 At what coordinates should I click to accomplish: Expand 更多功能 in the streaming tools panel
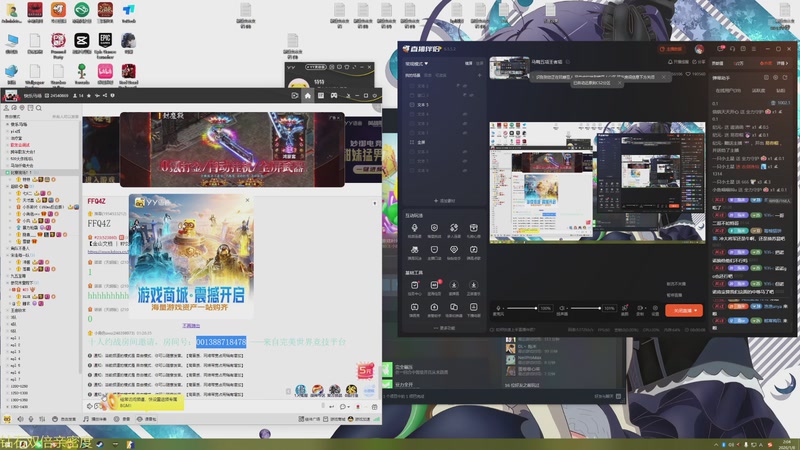click(x=444, y=328)
